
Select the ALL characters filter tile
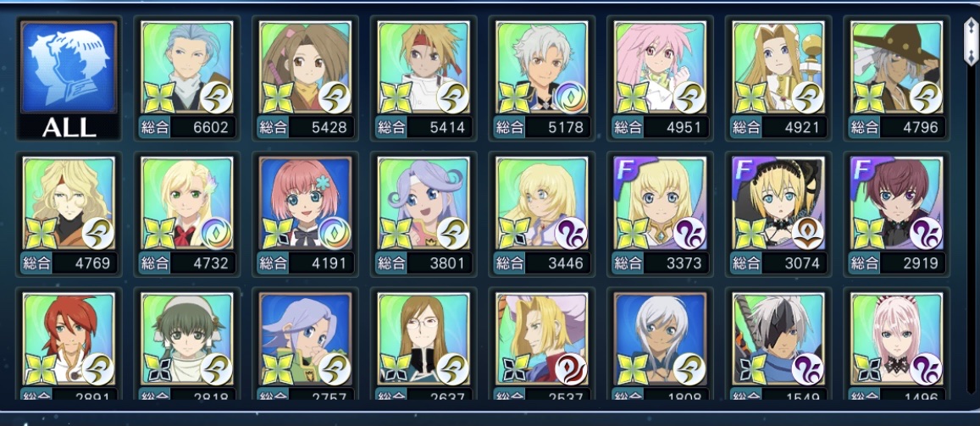69,80
